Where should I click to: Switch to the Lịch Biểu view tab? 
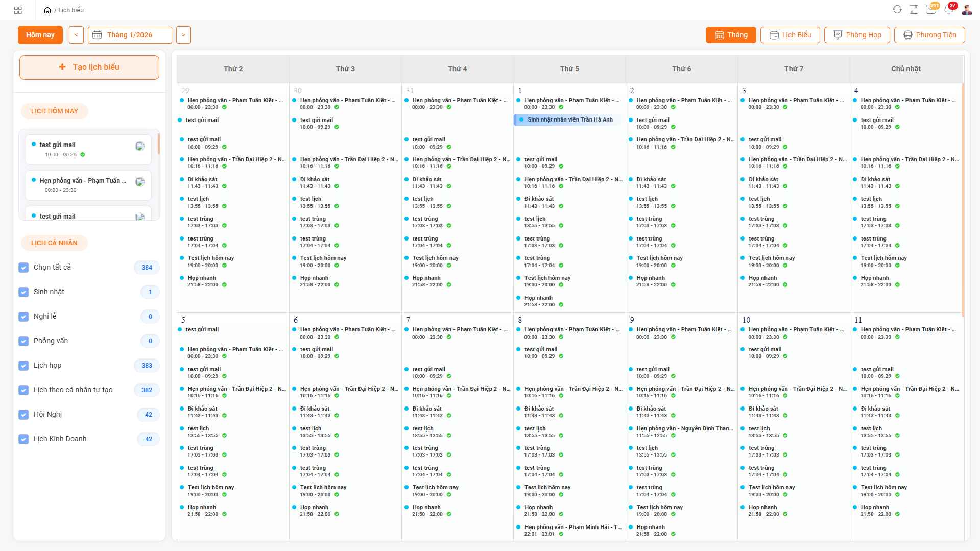(x=790, y=35)
